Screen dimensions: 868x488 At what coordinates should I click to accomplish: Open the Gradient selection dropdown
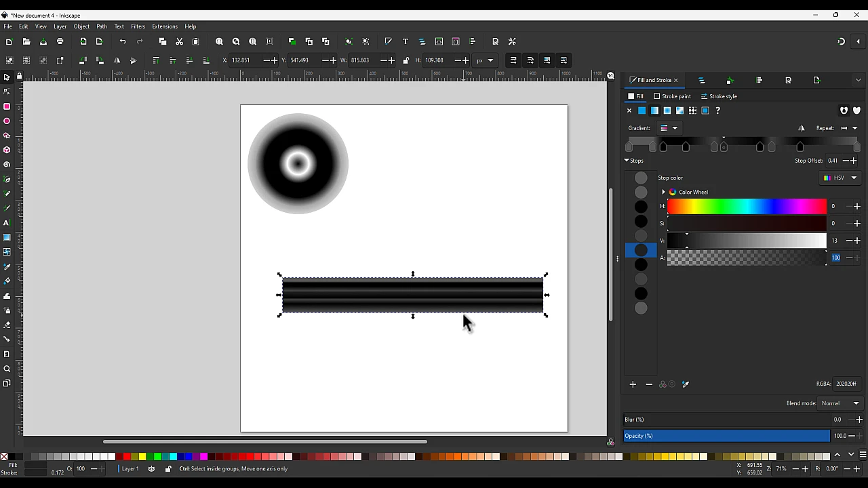pyautogui.click(x=669, y=128)
